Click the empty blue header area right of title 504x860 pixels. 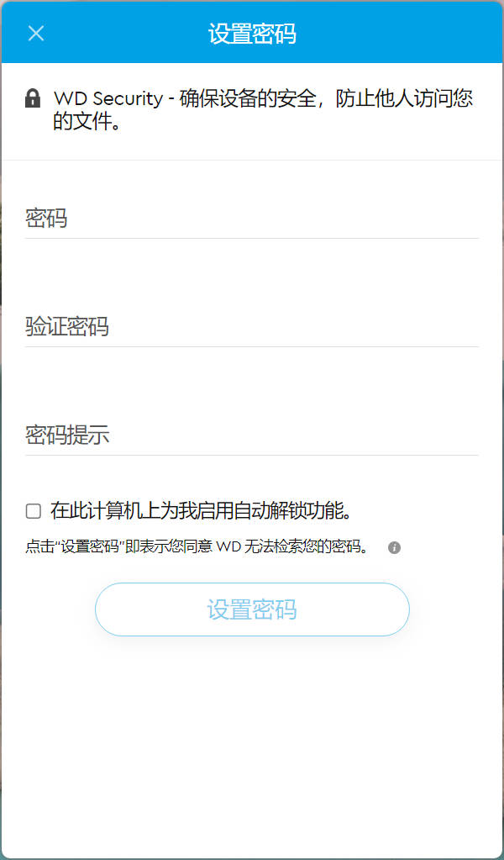[400, 34]
